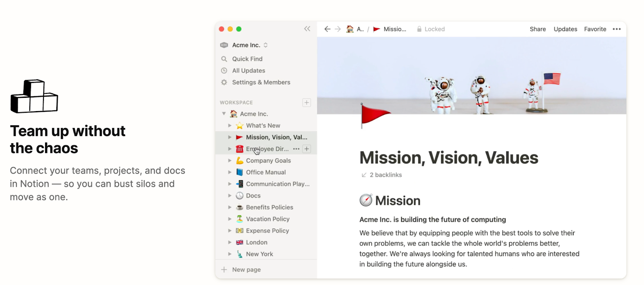Open the house icon breadcrumb

coord(350,29)
